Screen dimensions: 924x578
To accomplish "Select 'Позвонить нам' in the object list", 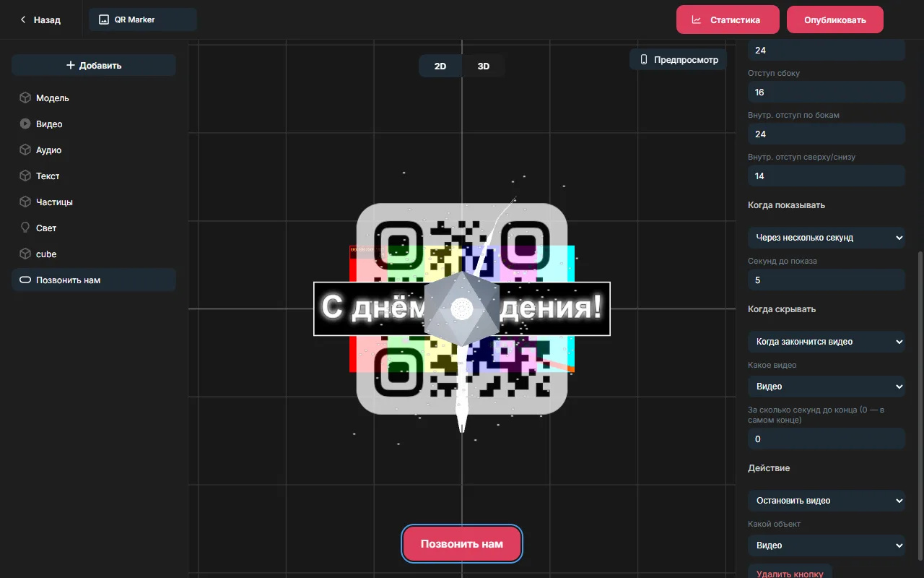I will [x=94, y=280].
